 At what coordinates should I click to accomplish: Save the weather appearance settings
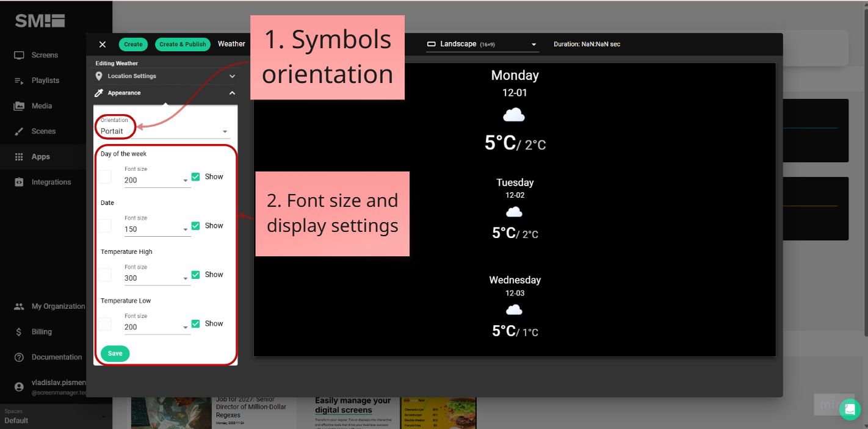115,353
